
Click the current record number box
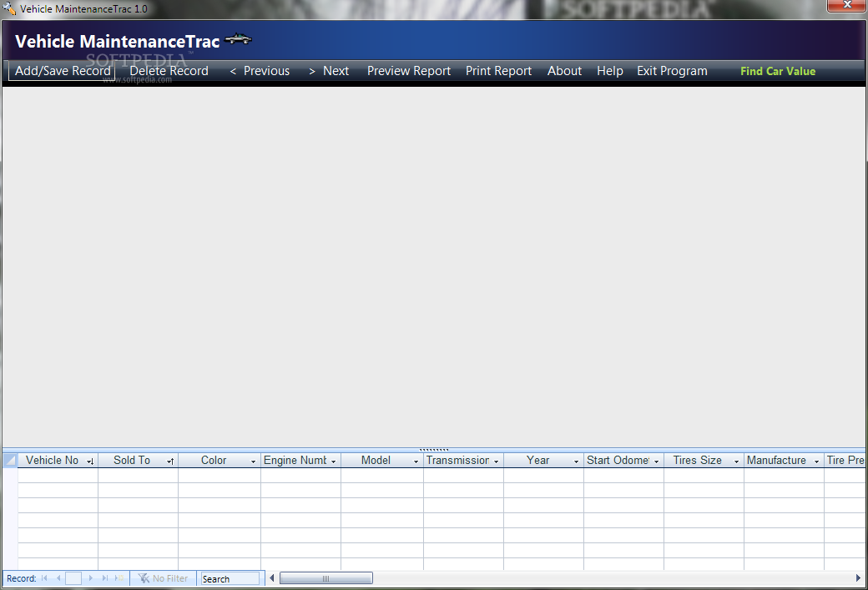[x=73, y=578]
